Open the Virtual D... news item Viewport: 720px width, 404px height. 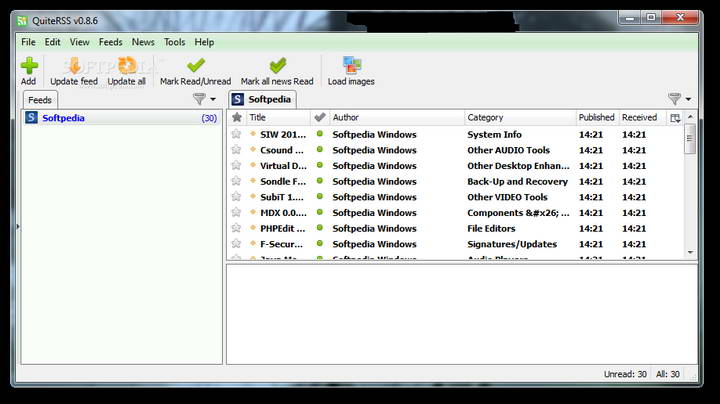point(283,166)
